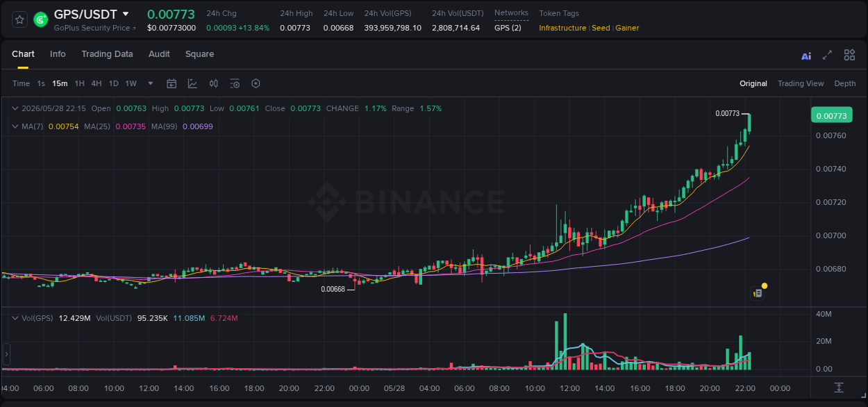Click the hexagon chart settings icon
This screenshot has height=407, width=868.
point(256,83)
